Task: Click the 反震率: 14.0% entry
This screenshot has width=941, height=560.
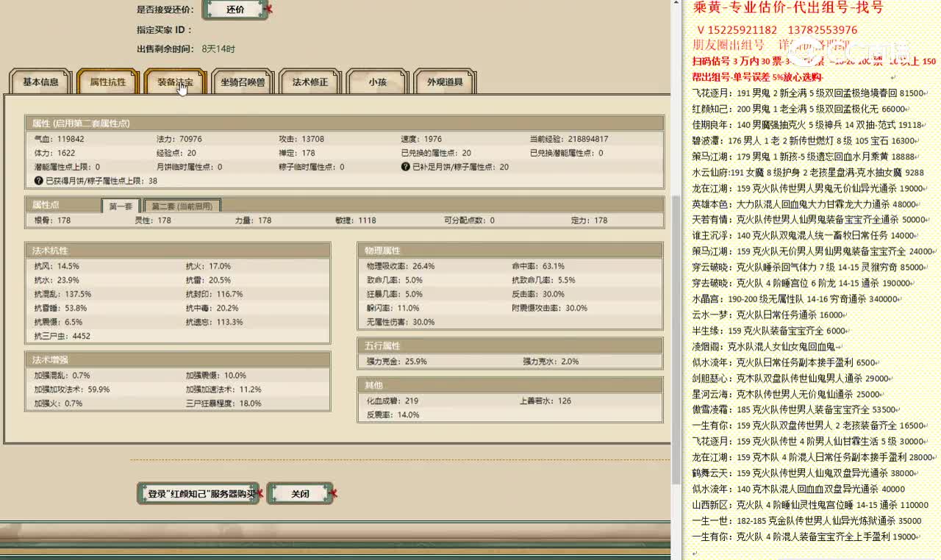Action: coord(393,415)
